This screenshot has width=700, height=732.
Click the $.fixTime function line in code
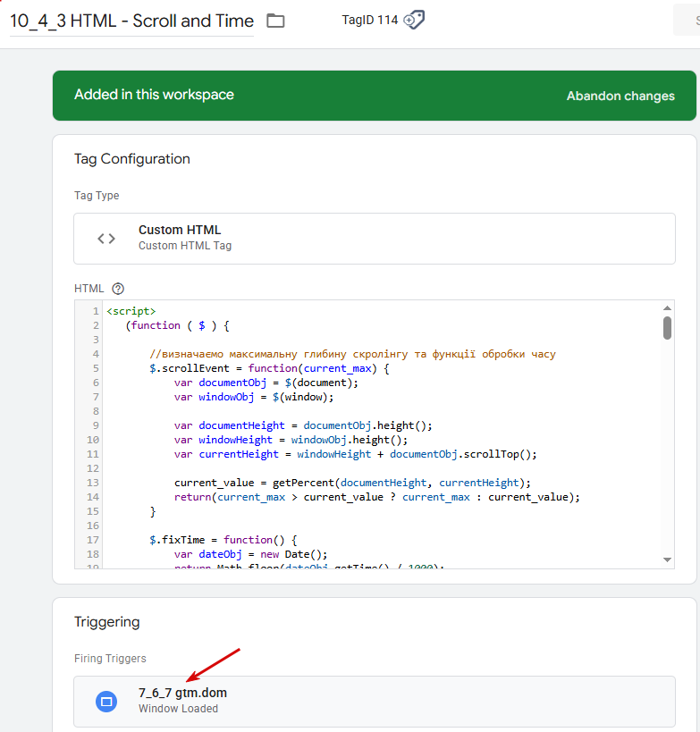(222, 540)
